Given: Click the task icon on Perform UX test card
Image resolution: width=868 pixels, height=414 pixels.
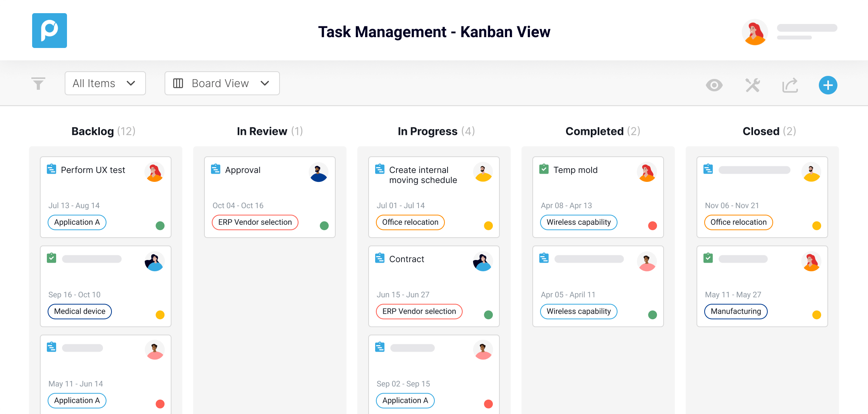Looking at the screenshot, I should 51,169.
